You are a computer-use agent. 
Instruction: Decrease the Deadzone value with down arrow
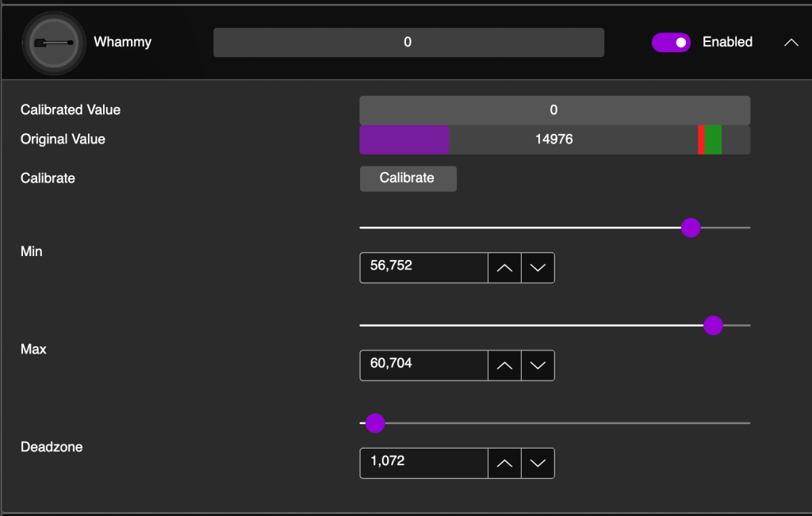pyautogui.click(x=538, y=464)
